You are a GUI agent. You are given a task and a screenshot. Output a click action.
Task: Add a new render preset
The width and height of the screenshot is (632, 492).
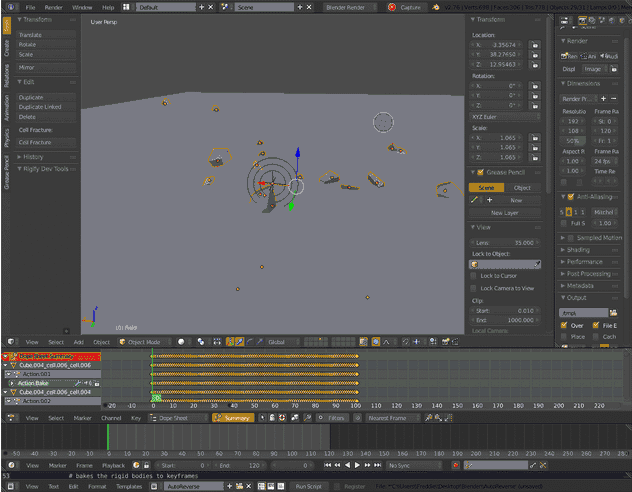603,99
